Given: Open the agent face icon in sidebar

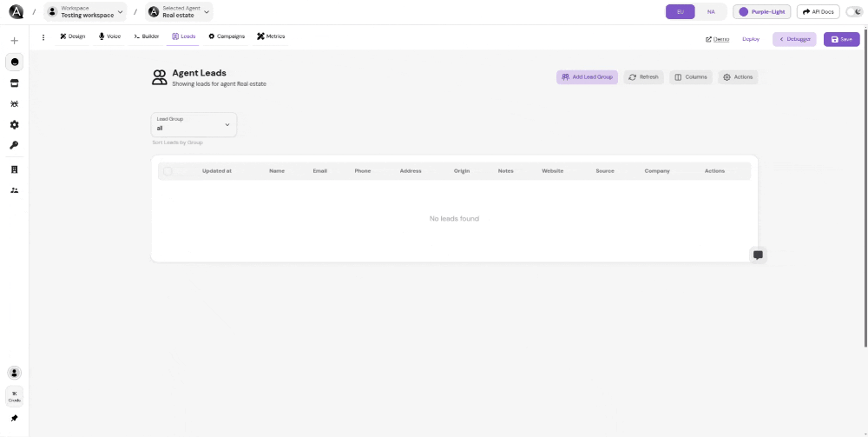Looking at the screenshot, I should [15, 62].
